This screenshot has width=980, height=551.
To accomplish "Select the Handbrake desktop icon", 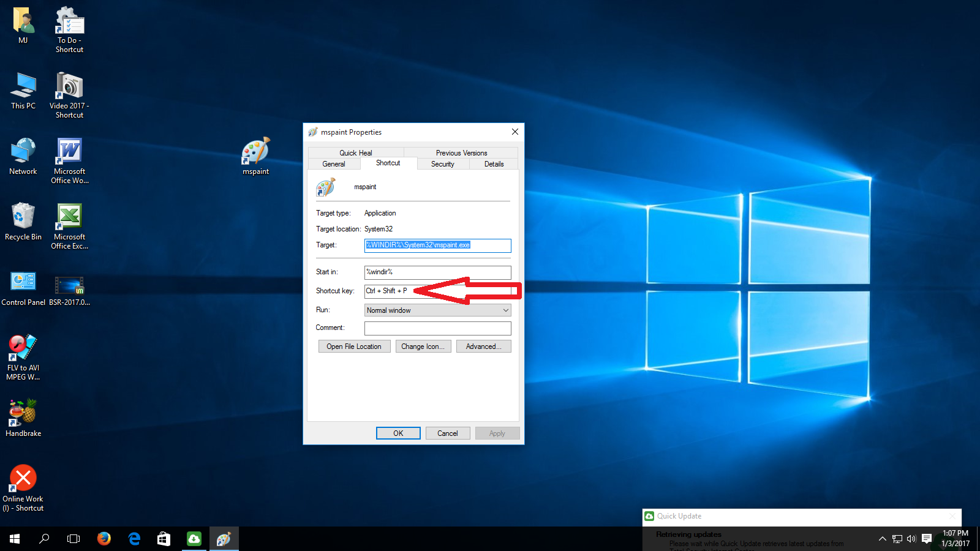I will click(x=23, y=413).
